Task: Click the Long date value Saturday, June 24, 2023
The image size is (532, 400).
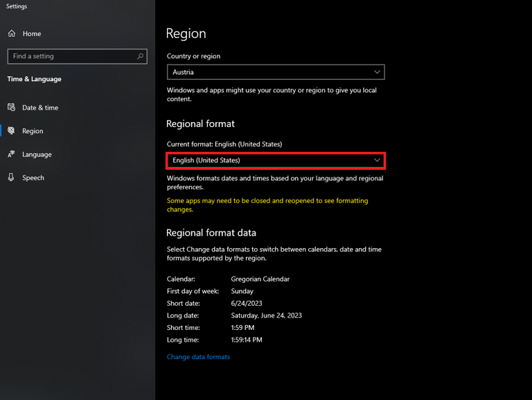Action: (x=266, y=315)
